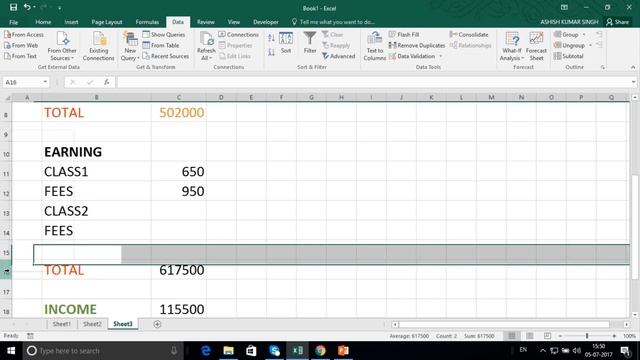Launch Text to Columns wizard
Screen dimensions: 640x360
tap(374, 46)
